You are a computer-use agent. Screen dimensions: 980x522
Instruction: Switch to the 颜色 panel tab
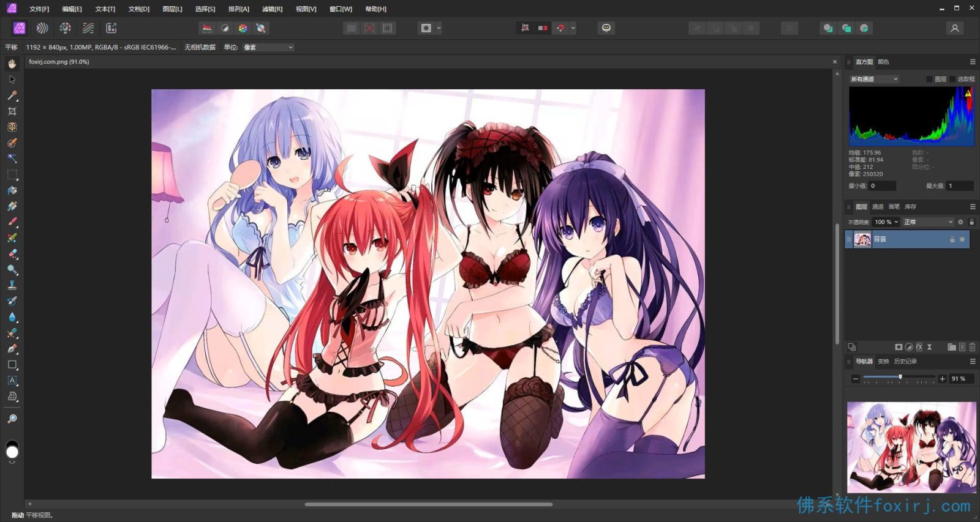(883, 62)
